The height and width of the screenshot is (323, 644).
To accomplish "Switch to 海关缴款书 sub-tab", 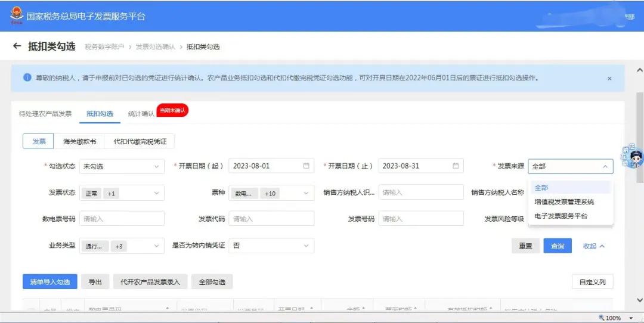I will [79, 142].
